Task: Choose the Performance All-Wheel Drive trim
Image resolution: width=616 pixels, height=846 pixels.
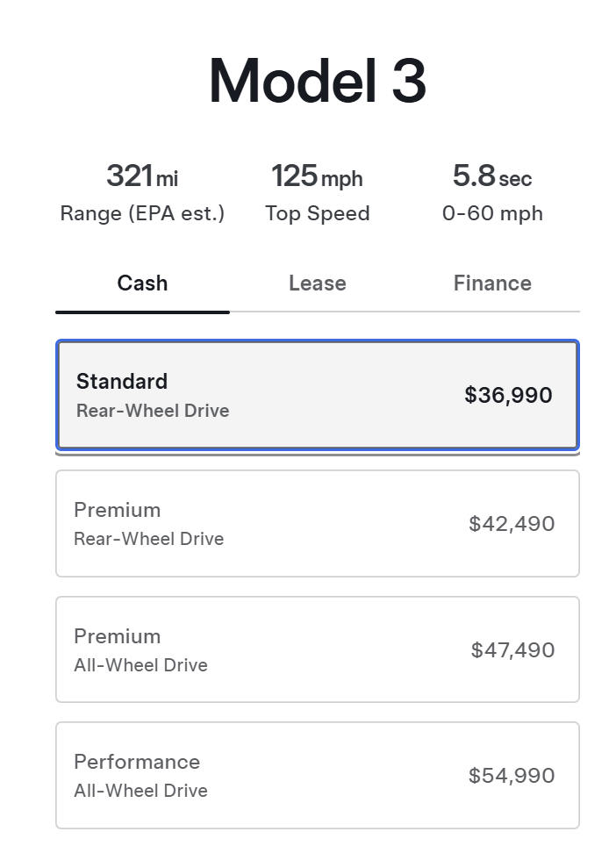Action: [317, 775]
